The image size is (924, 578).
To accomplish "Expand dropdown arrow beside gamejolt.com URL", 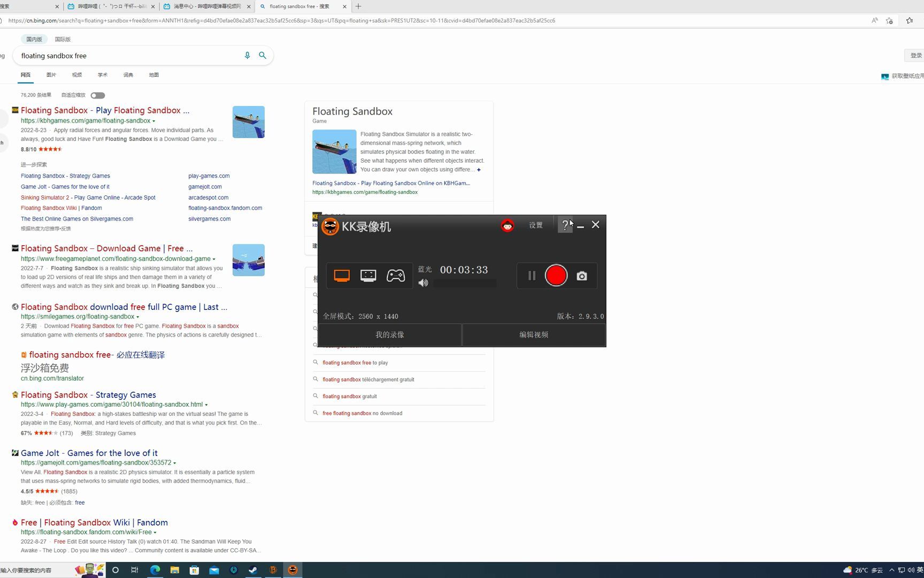I will coord(175,463).
